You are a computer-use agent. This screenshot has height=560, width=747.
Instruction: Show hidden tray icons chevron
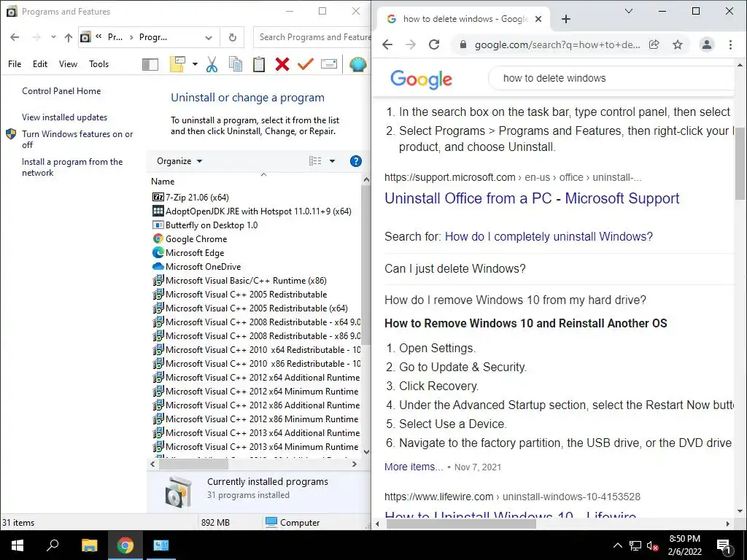click(x=617, y=545)
